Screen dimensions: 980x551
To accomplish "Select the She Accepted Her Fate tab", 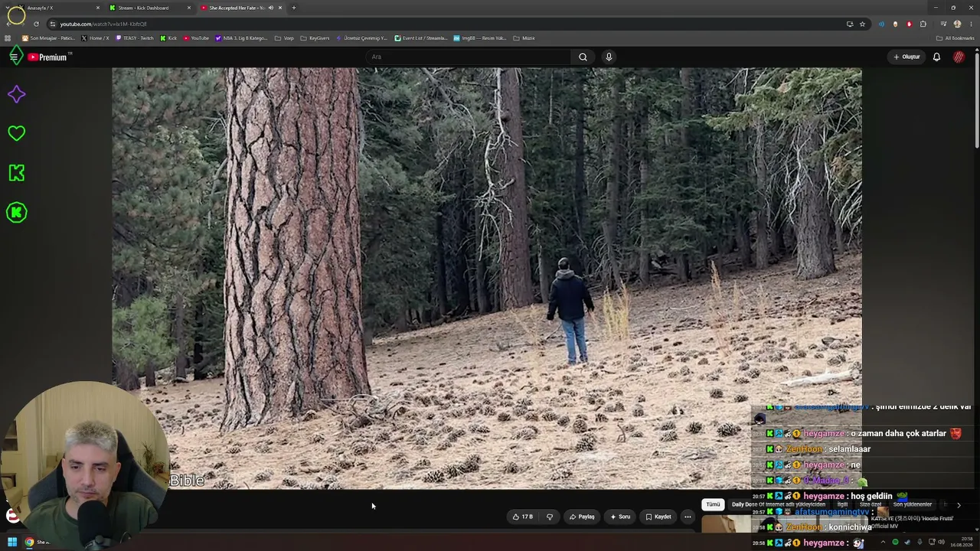I will tap(241, 8).
